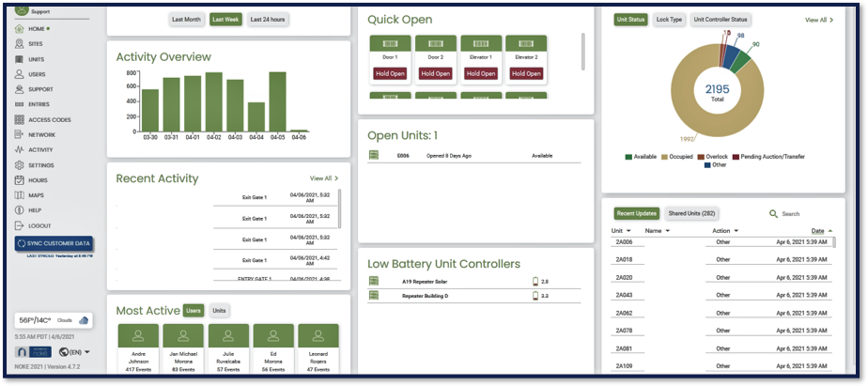The image size is (868, 386).
Task: Hold open Door 2
Action: (x=436, y=73)
